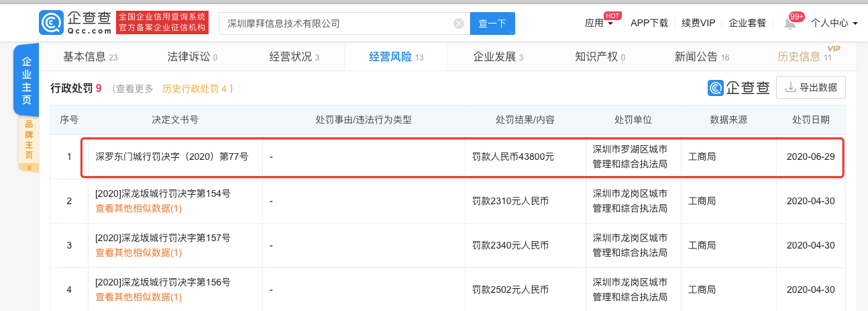
Task: Click the 企查查 Qcc.com logo
Action: 75,23
